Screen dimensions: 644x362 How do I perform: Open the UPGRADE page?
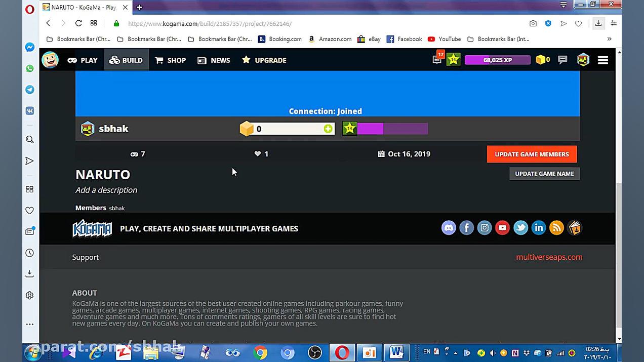264,60
